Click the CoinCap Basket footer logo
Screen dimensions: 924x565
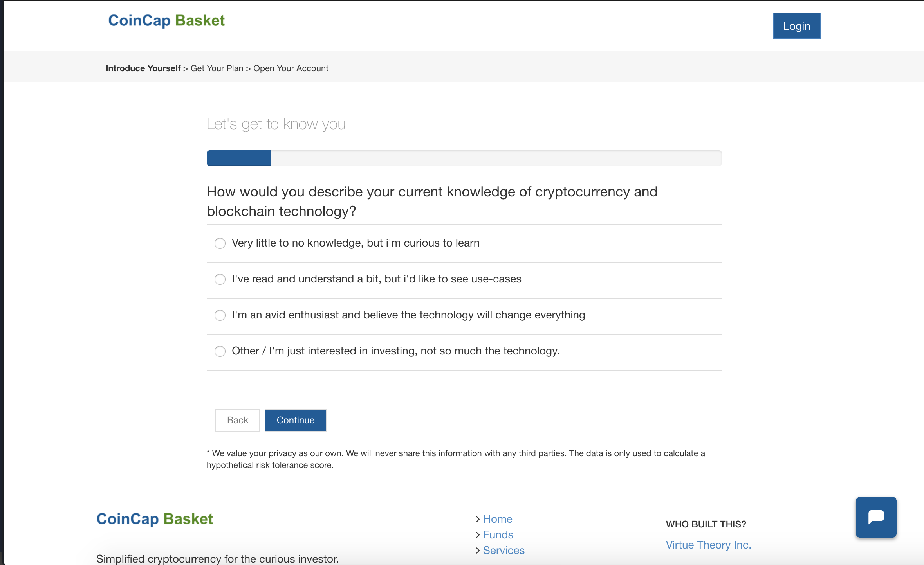point(155,518)
